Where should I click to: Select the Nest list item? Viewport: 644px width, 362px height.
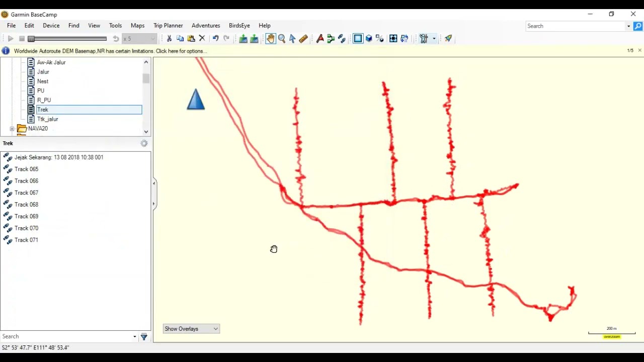click(x=43, y=81)
